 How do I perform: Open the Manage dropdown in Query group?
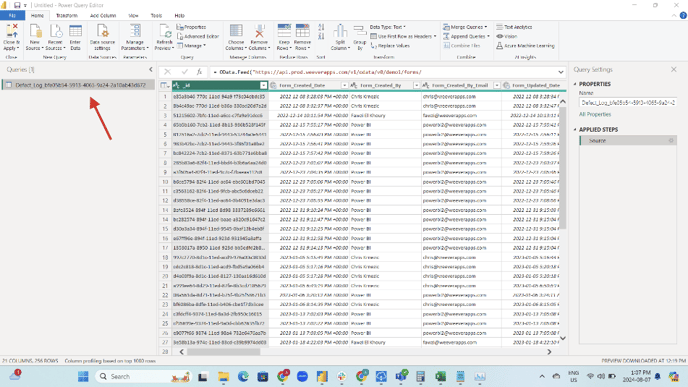(x=191, y=46)
